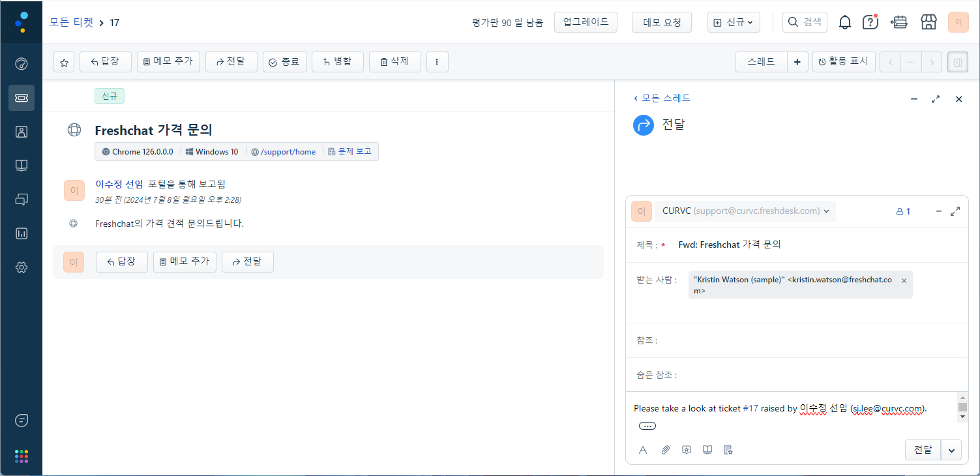
Task: Open the 이수정 선임 requester link
Action: [119, 184]
